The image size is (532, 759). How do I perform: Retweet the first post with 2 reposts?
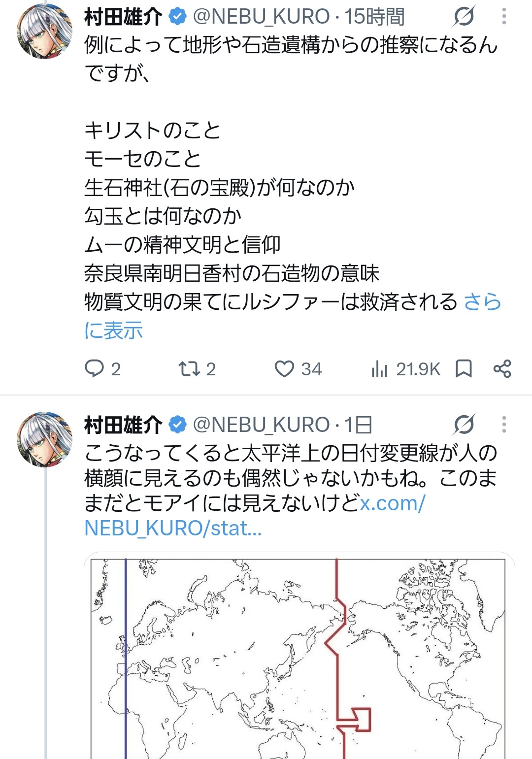point(189,368)
